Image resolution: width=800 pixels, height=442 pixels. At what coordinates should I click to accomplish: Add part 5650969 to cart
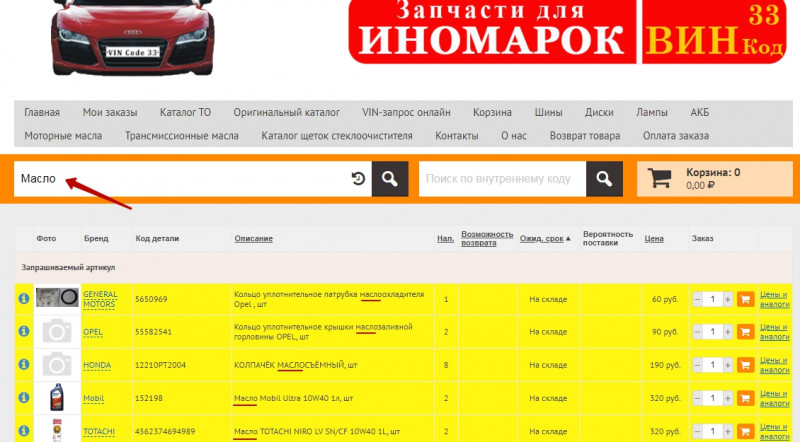pyautogui.click(x=745, y=299)
